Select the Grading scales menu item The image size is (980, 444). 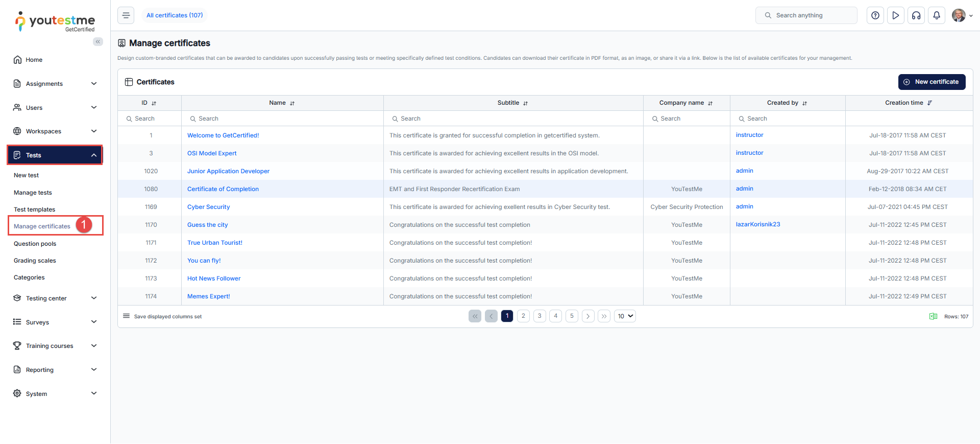[x=35, y=261]
